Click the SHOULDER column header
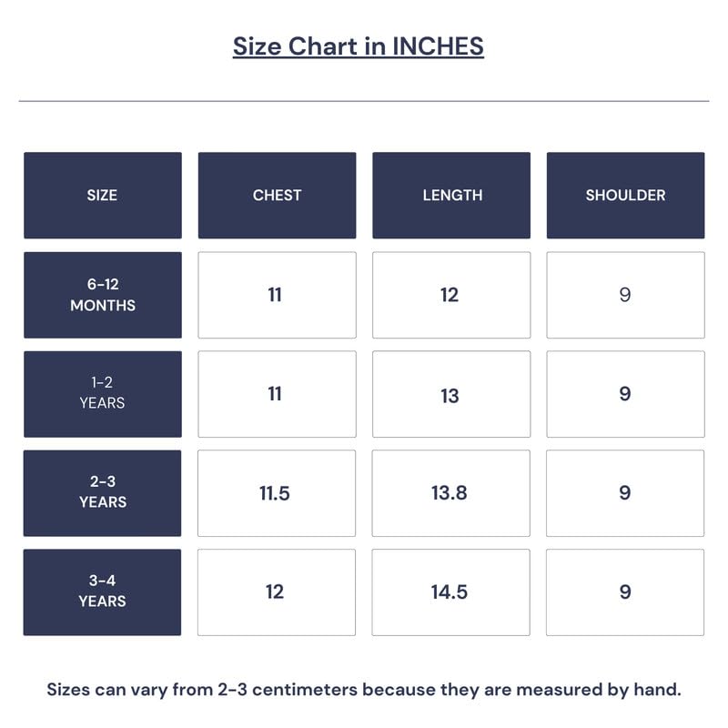This screenshot has width=728, height=728. coord(625,195)
